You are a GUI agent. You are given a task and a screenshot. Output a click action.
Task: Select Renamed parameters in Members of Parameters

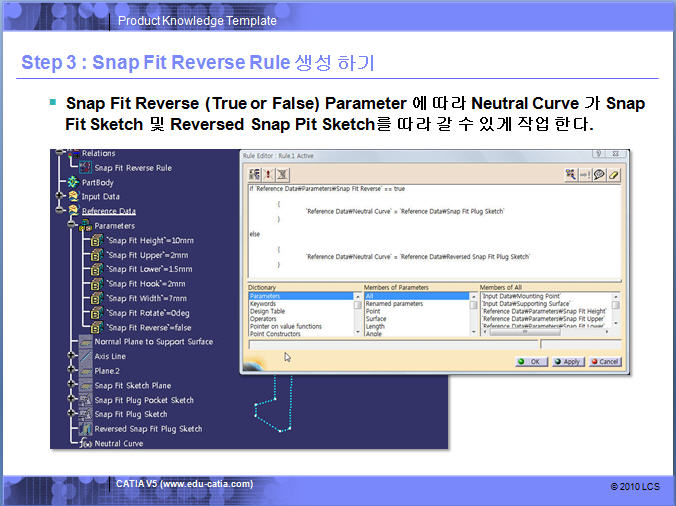point(395,304)
